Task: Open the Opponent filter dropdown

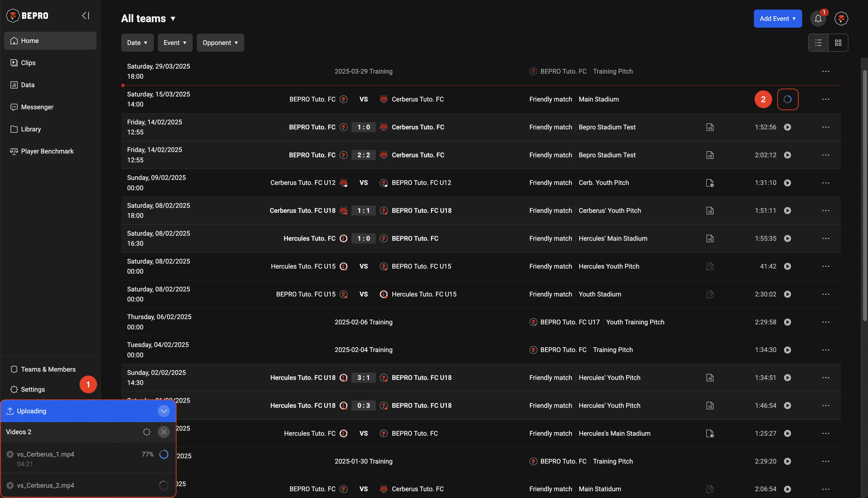Action: [220, 43]
